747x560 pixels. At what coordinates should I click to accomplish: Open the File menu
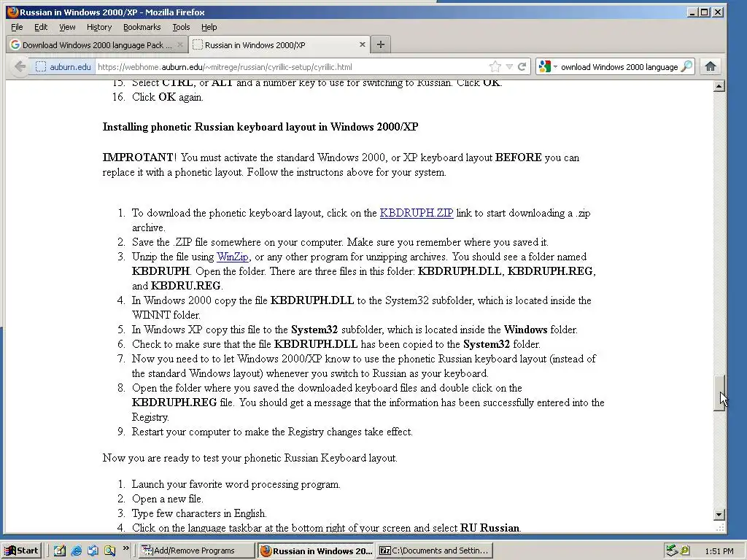(x=17, y=27)
